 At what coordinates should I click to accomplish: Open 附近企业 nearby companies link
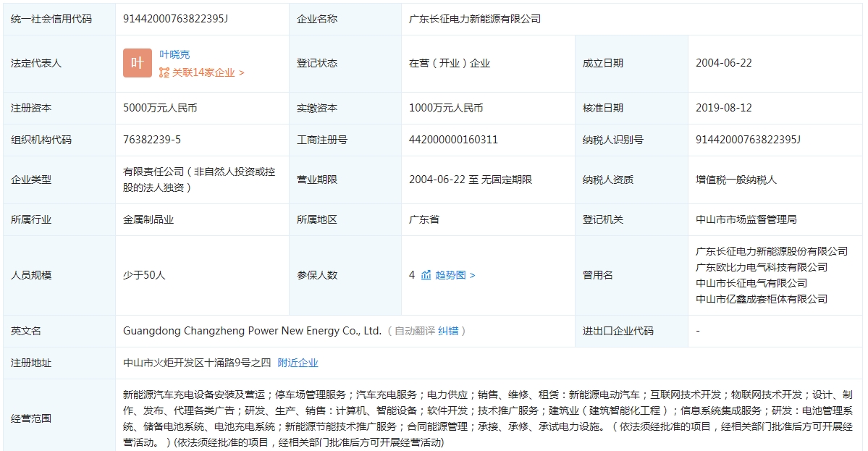[x=298, y=363]
